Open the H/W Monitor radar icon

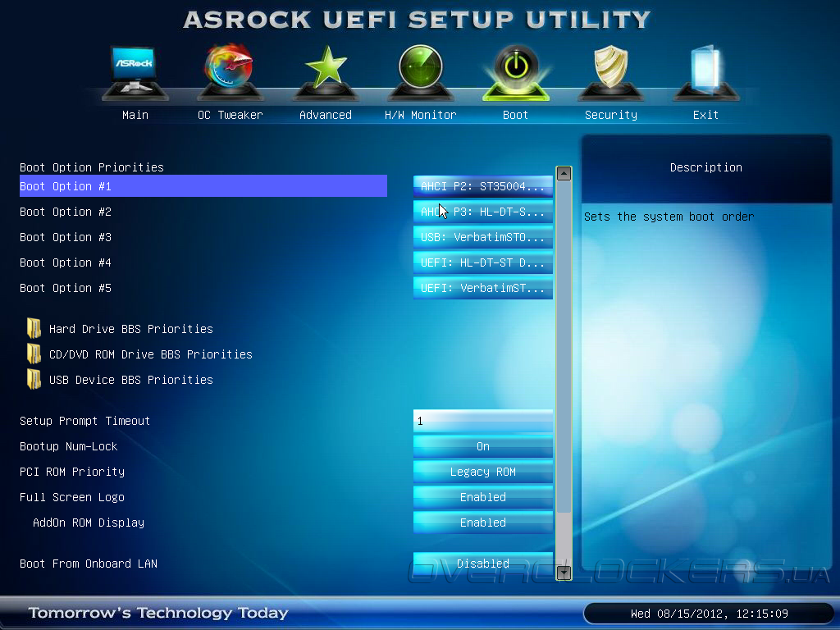point(421,72)
